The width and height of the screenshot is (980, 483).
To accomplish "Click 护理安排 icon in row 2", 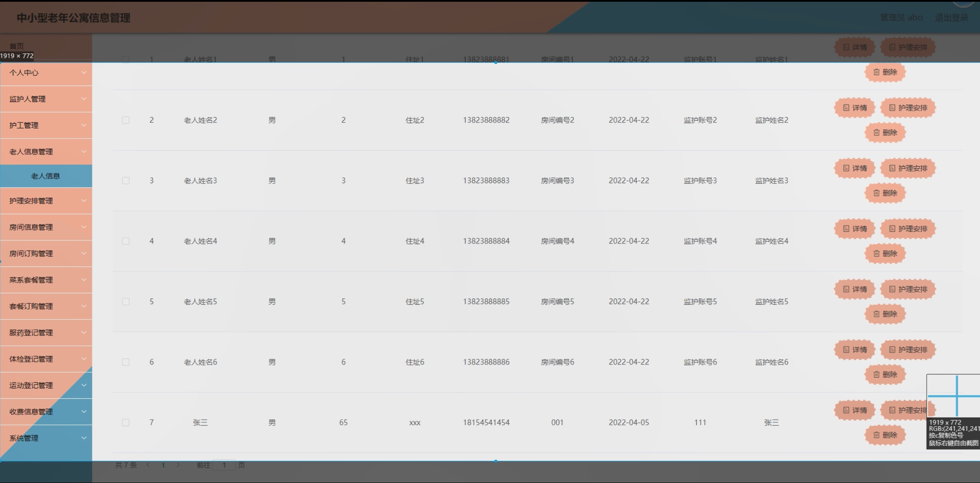I will click(x=892, y=108).
